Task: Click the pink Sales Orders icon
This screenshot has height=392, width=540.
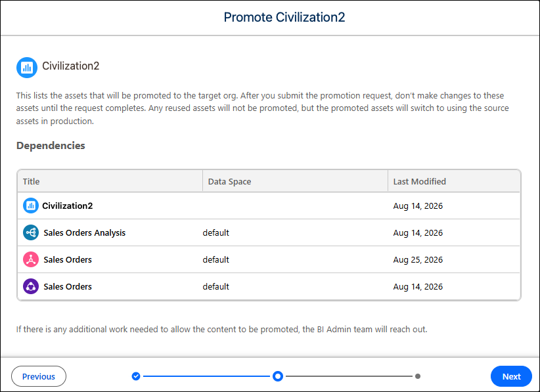Action: point(31,259)
